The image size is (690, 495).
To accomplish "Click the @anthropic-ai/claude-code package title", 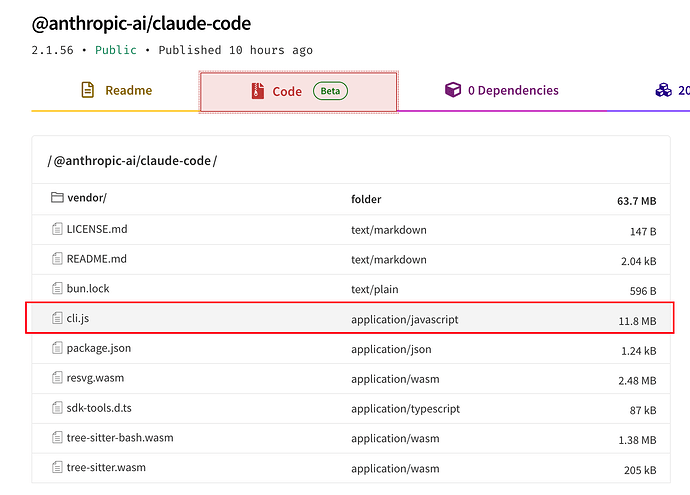I will coord(141,24).
